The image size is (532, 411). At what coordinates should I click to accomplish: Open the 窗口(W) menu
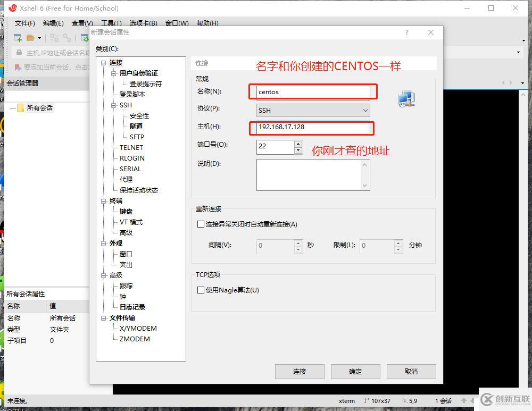click(177, 23)
